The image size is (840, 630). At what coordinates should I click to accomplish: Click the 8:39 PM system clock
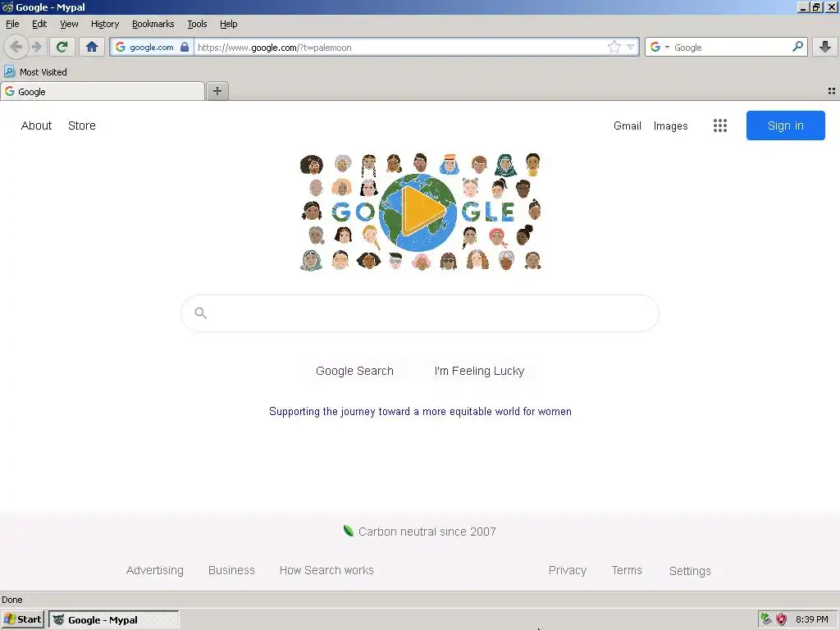811,619
